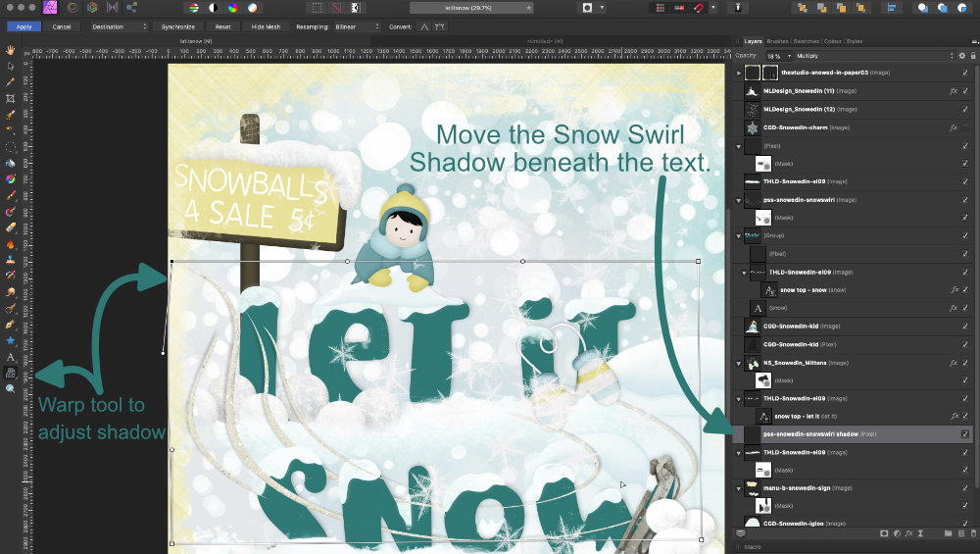Collapse the (Group) layer
This screenshot has height=554, width=980.
point(739,236)
